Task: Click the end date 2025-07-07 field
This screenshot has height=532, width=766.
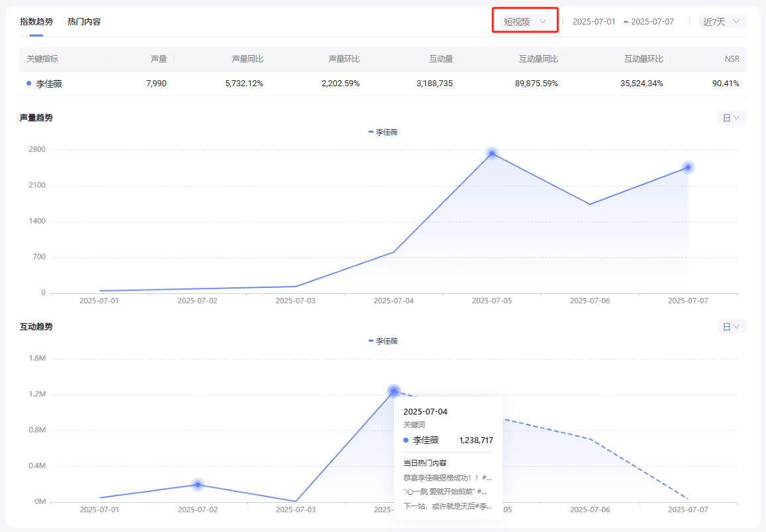Action: (652, 21)
